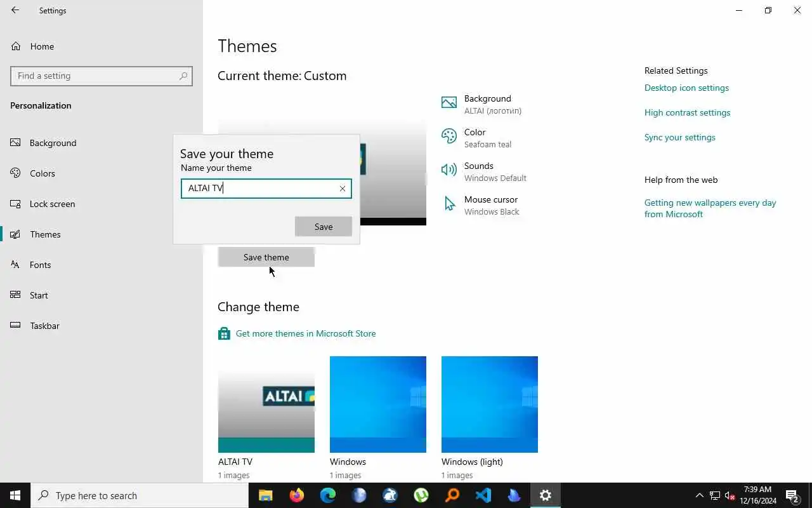Open File Explorer from the taskbar

pyautogui.click(x=265, y=495)
